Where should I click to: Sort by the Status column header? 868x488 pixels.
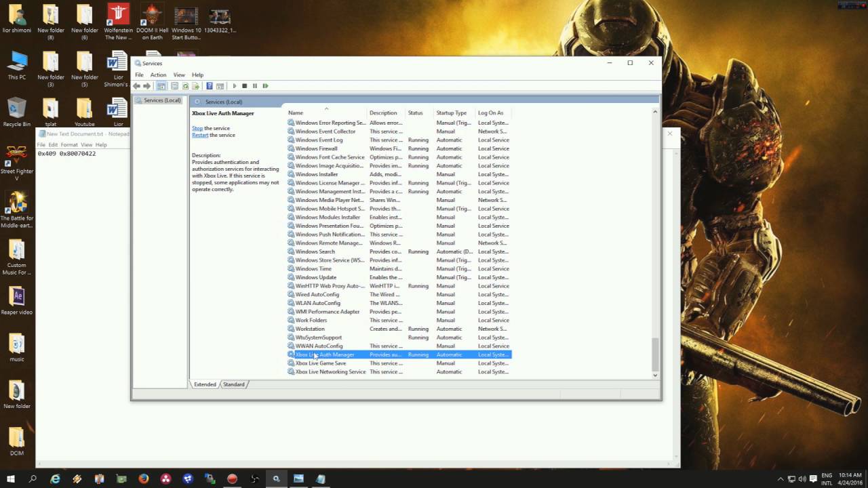[419, 113]
